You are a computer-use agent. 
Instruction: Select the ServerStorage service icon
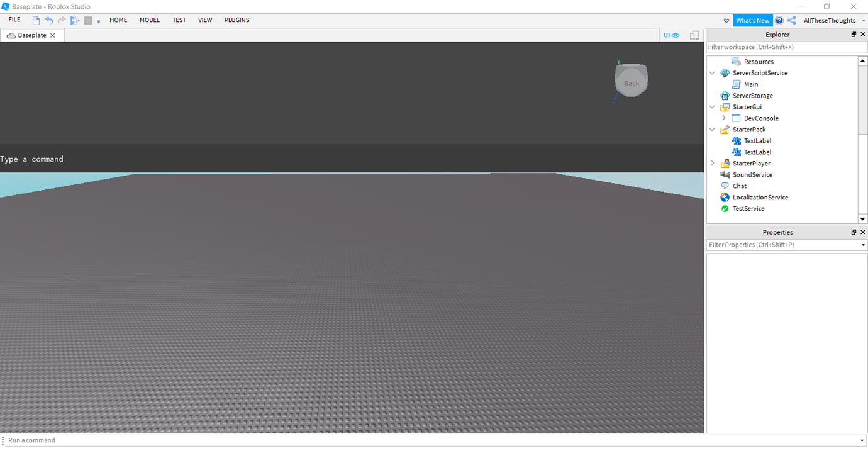(x=725, y=96)
